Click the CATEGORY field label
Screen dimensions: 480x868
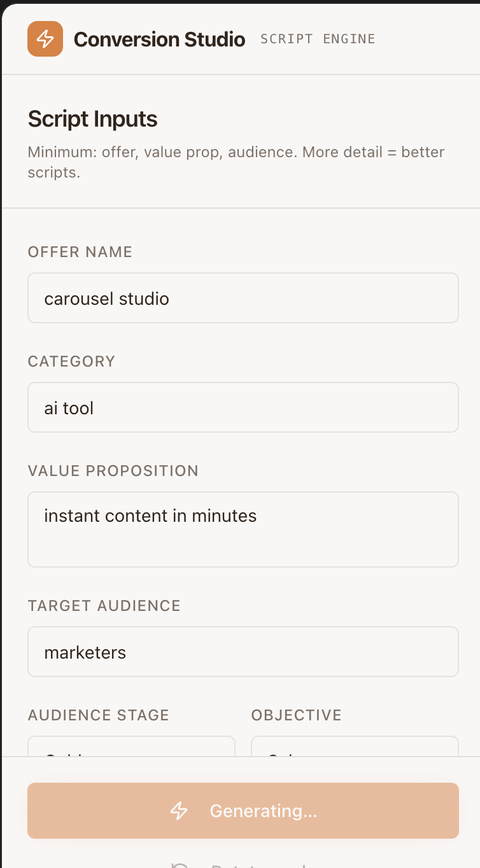(x=71, y=361)
